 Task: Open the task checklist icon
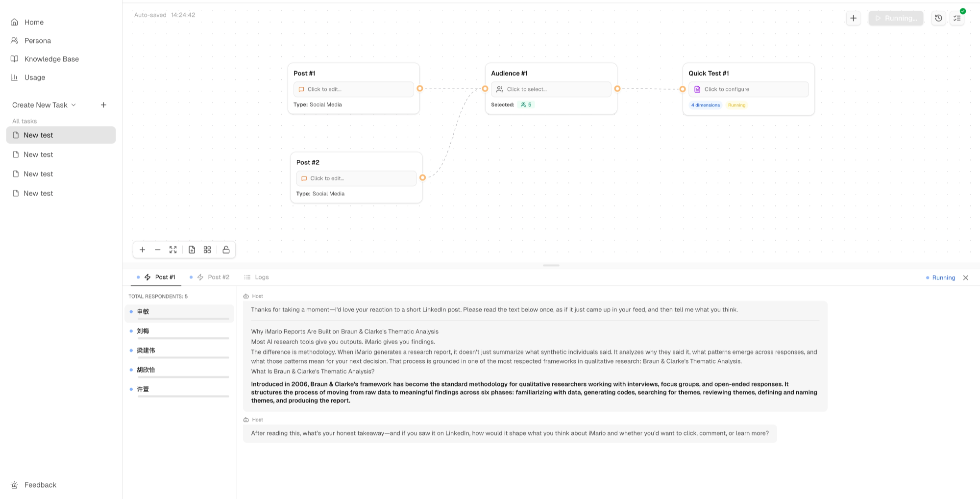tap(957, 18)
